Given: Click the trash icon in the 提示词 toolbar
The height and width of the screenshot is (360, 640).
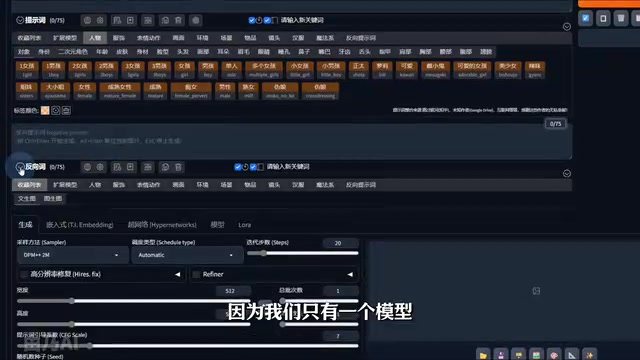Looking at the screenshot, I should click(x=178, y=20).
